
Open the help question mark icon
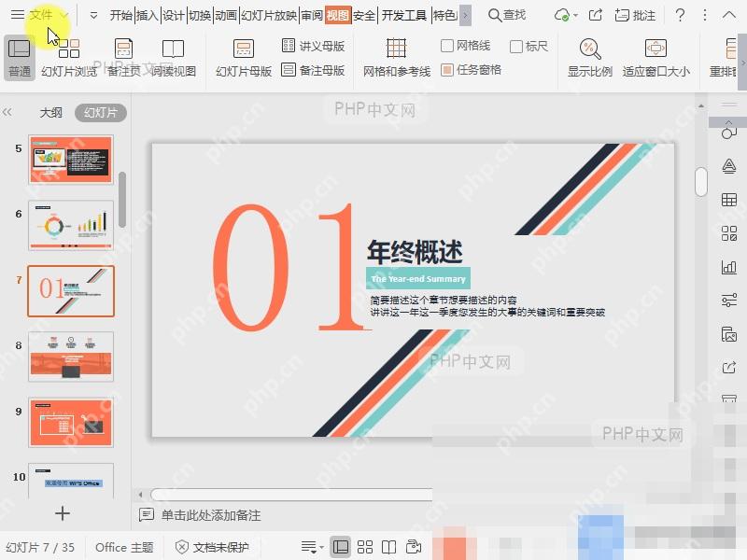click(x=681, y=16)
